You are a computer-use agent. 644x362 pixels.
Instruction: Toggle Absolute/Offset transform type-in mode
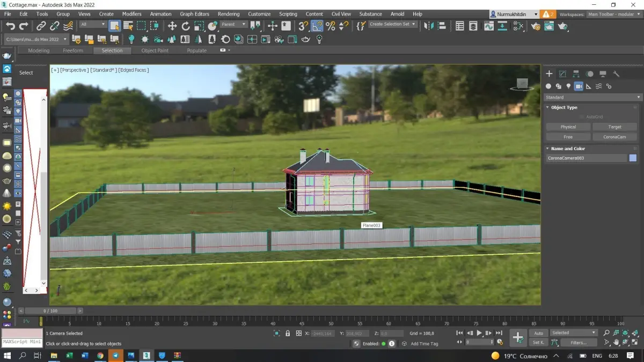[299, 333]
